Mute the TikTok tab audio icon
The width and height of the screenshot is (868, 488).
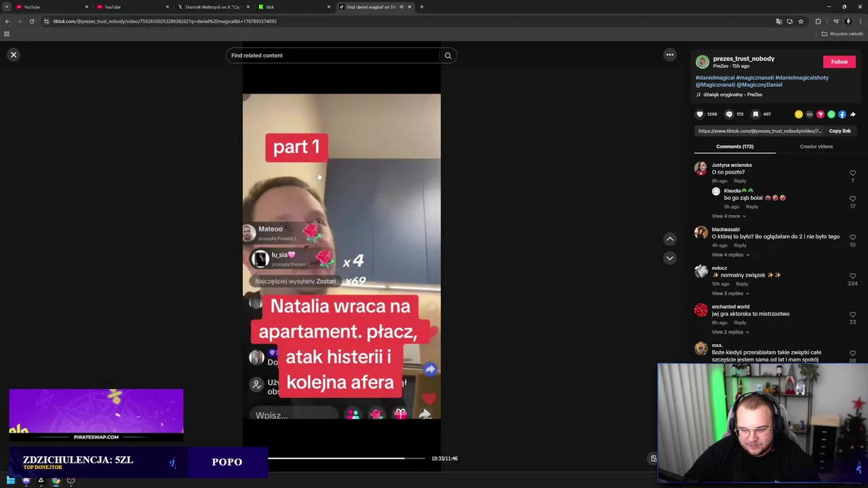(401, 7)
